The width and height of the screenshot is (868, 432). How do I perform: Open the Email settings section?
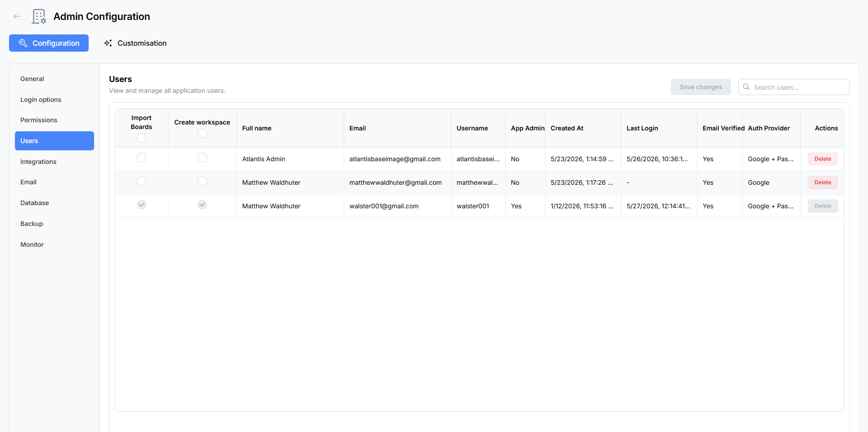tap(54, 182)
